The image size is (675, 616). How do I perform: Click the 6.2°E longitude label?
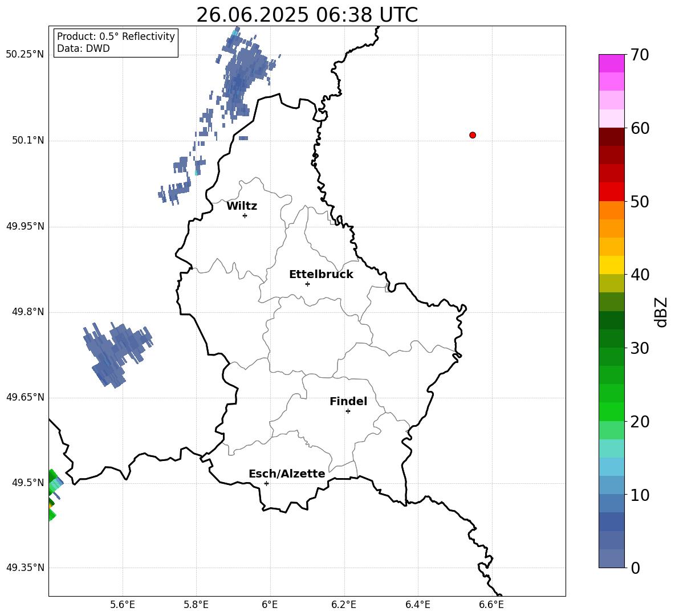pos(344,605)
